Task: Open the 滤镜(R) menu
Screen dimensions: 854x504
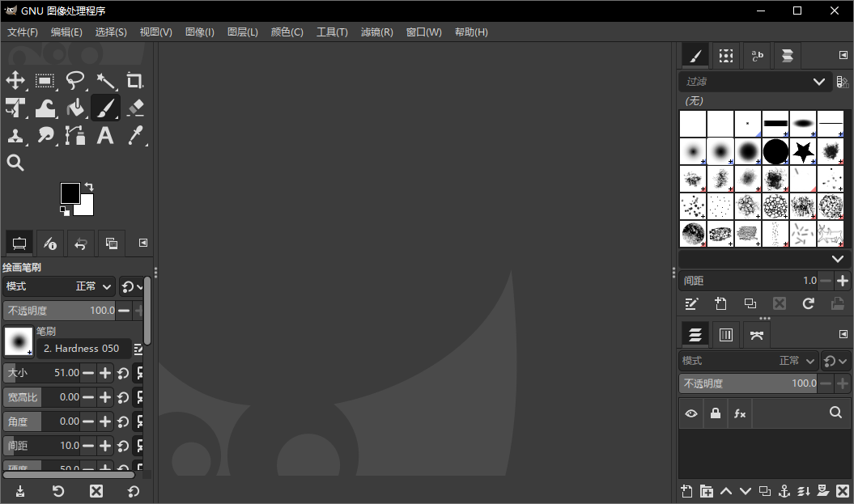Action: pos(376,32)
